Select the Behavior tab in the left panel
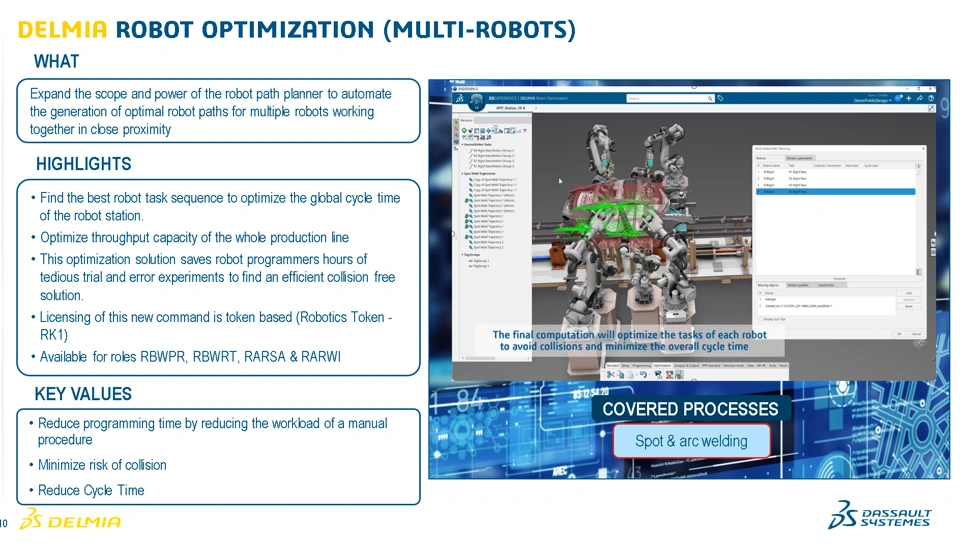 [467, 120]
